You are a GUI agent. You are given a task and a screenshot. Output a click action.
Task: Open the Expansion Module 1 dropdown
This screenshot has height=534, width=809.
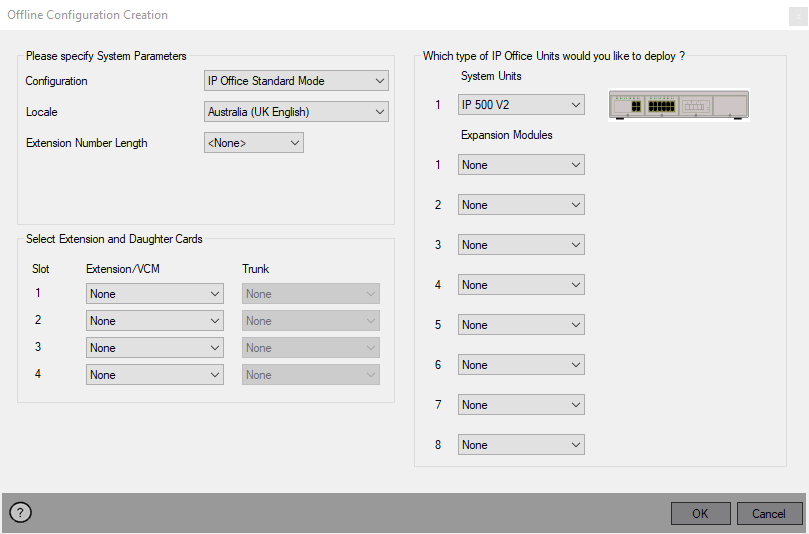pyautogui.click(x=521, y=165)
